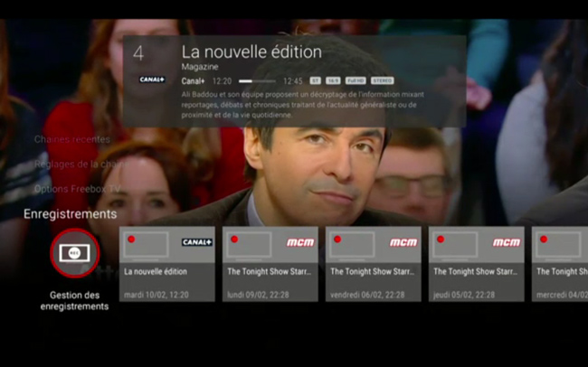The image size is (588, 367).
Task: Click the 16:9 aspect ratio badge
Action: pos(333,80)
